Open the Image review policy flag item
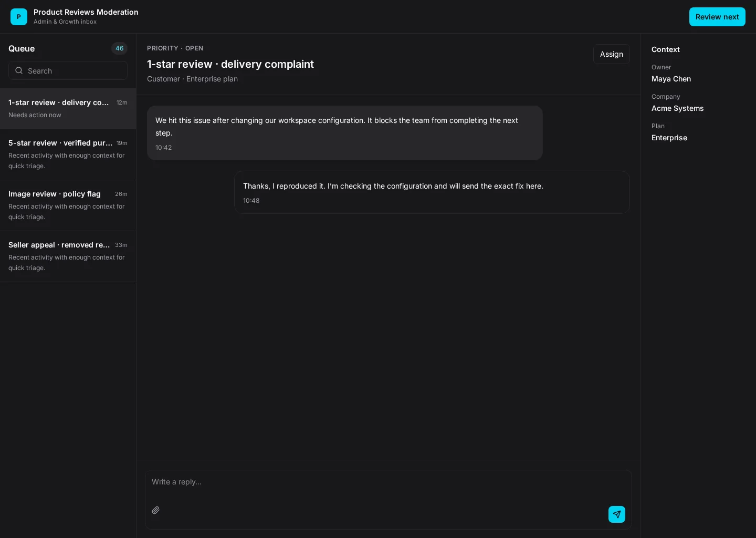Screen dimensions: 756x538 68,205
